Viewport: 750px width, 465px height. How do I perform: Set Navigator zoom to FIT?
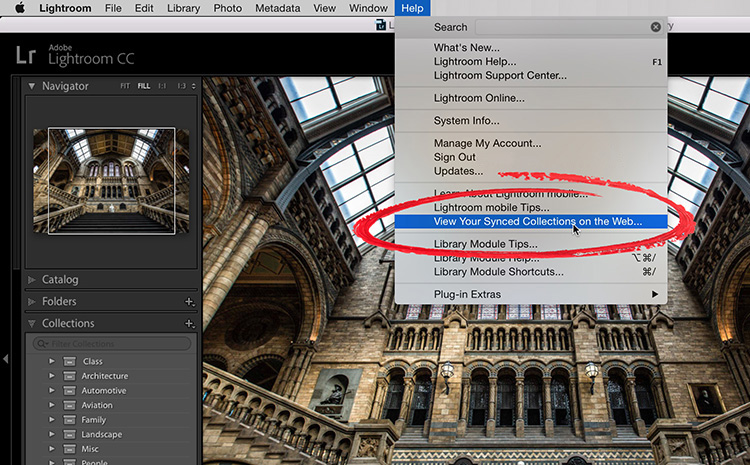click(125, 86)
